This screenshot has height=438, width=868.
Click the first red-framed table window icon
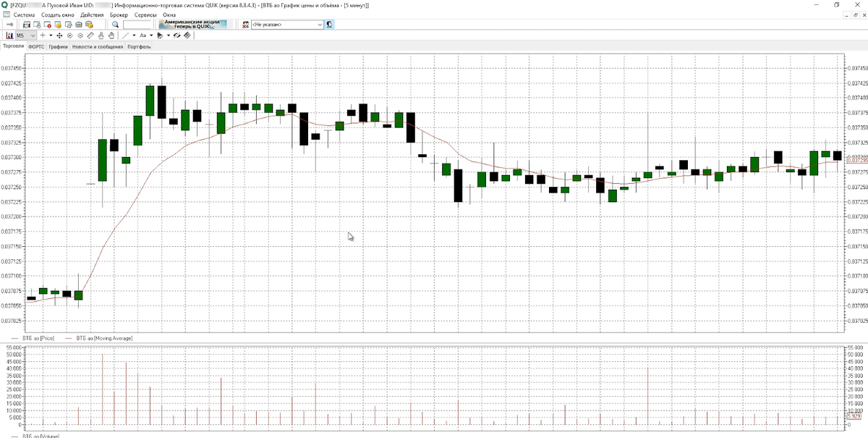[x=26, y=24]
